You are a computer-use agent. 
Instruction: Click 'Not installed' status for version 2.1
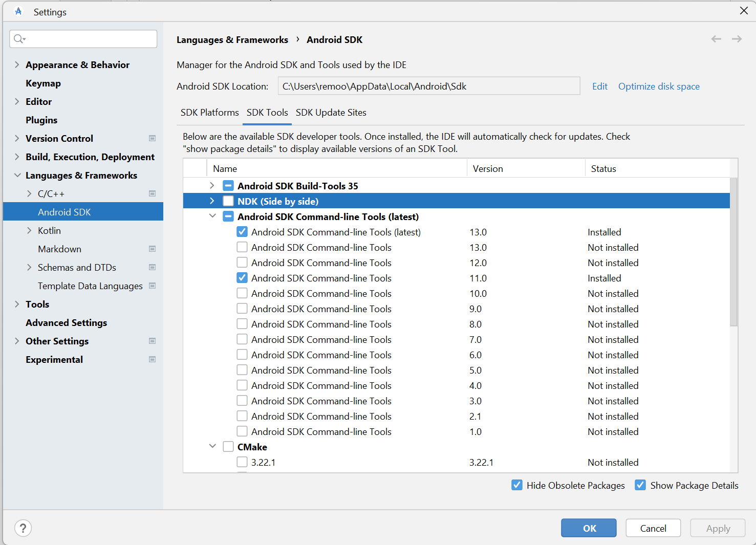(x=613, y=416)
